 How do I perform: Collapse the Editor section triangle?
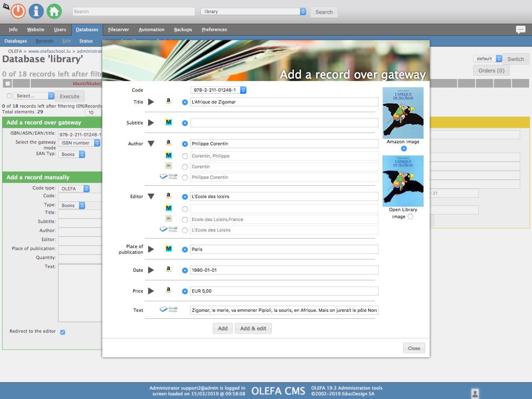pyautogui.click(x=151, y=196)
